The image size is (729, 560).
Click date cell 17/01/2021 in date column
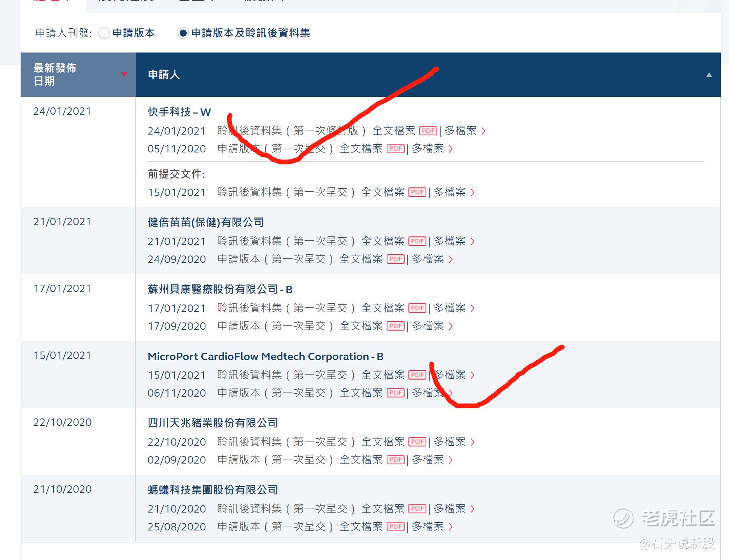tap(62, 289)
